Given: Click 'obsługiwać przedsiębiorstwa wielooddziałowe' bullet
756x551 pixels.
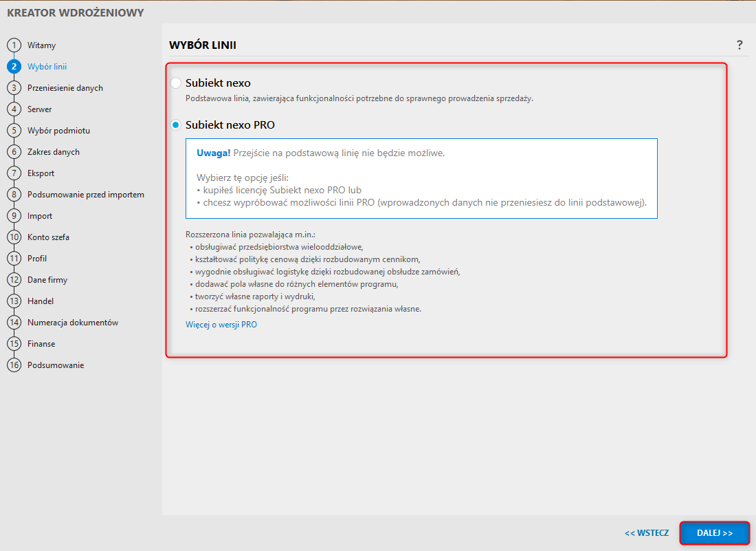Looking at the screenshot, I should [278, 247].
